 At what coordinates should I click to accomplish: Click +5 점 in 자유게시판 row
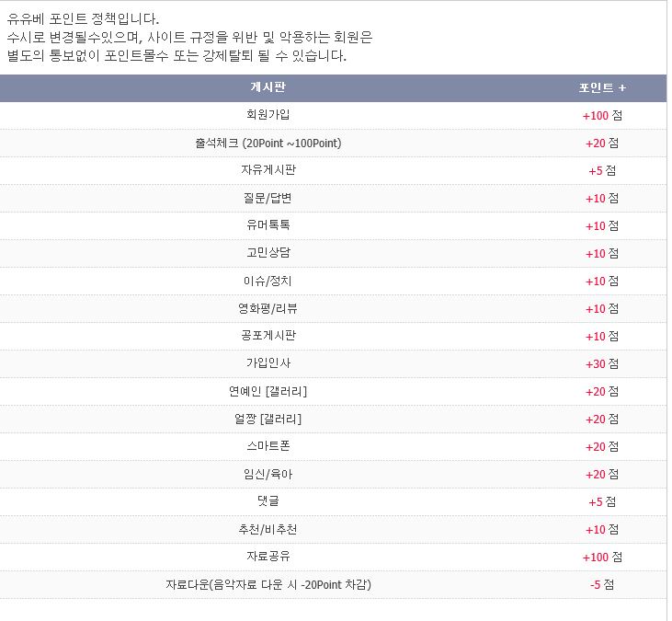pyautogui.click(x=602, y=171)
